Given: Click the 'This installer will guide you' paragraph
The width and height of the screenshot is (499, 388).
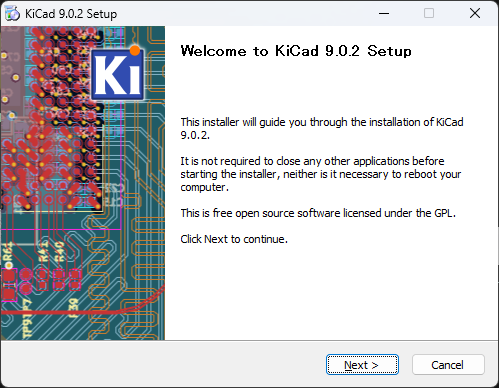Looking at the screenshot, I should pos(322,128).
